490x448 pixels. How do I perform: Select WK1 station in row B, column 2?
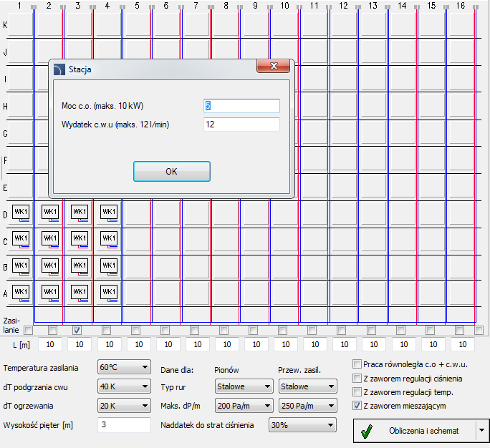50,266
